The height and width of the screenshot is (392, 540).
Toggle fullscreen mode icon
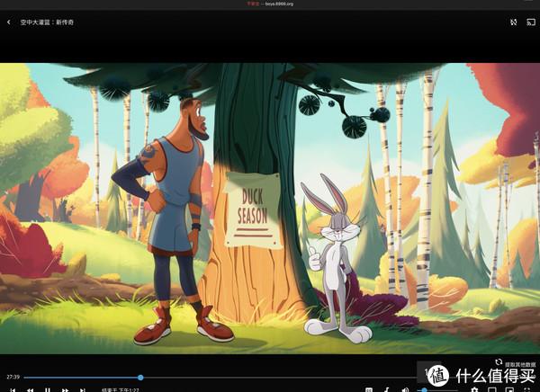[x=526, y=390]
